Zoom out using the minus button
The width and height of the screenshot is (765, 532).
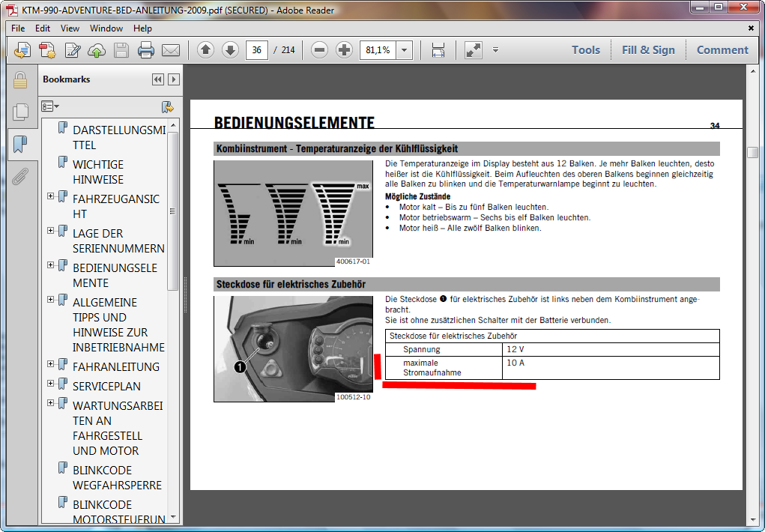point(320,50)
